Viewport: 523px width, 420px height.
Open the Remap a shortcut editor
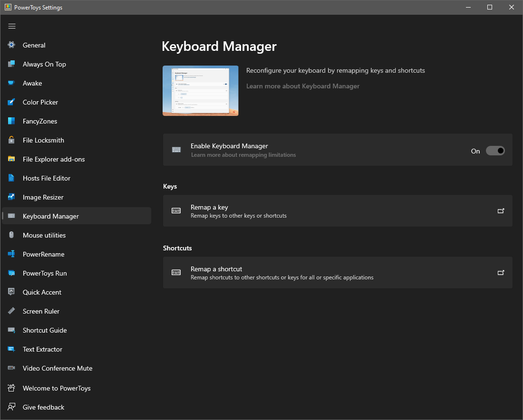338,272
